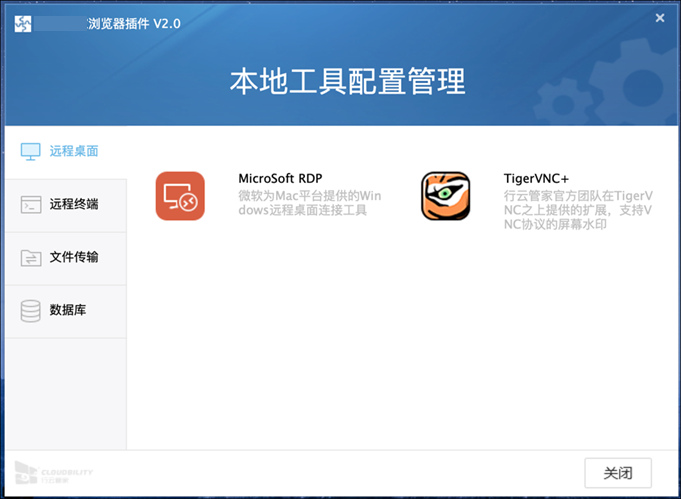Image resolution: width=681 pixels, height=500 pixels.
Task: Click the 关闭 button
Action: pyautogui.click(x=618, y=473)
